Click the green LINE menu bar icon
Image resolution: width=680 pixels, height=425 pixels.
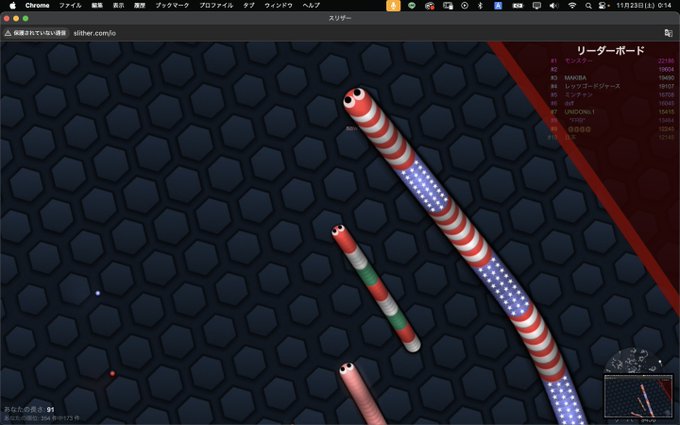[412, 6]
